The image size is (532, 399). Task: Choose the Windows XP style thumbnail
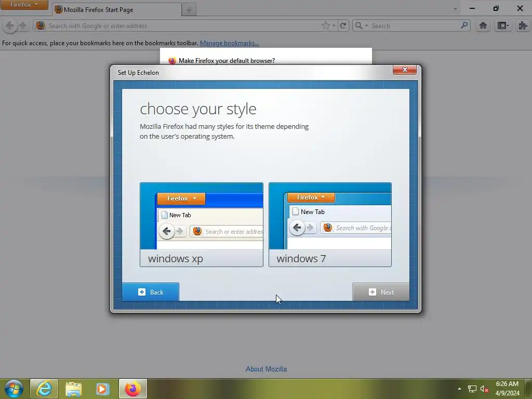coord(201,224)
